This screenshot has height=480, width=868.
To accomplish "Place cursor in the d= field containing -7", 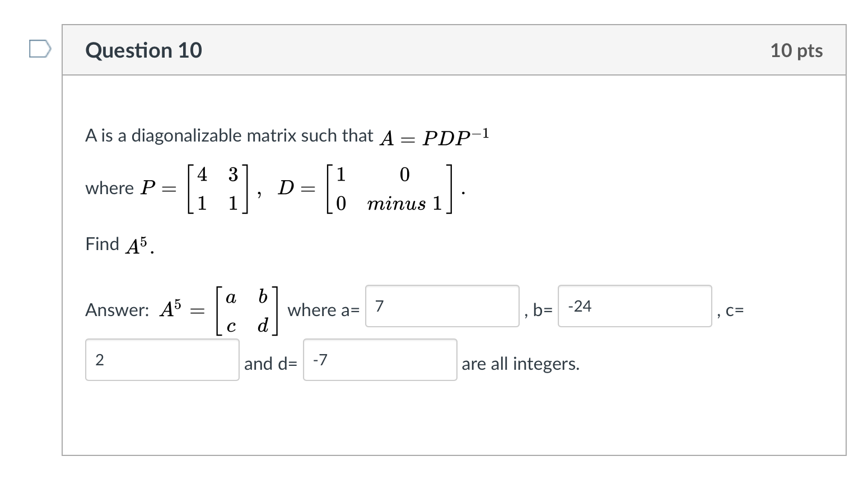I will tap(379, 360).
